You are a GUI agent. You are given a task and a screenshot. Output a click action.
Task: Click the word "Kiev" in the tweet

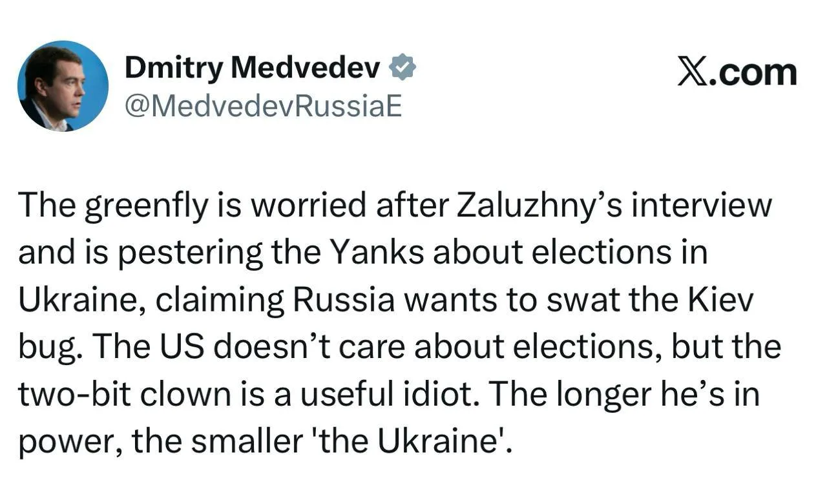[726, 300]
